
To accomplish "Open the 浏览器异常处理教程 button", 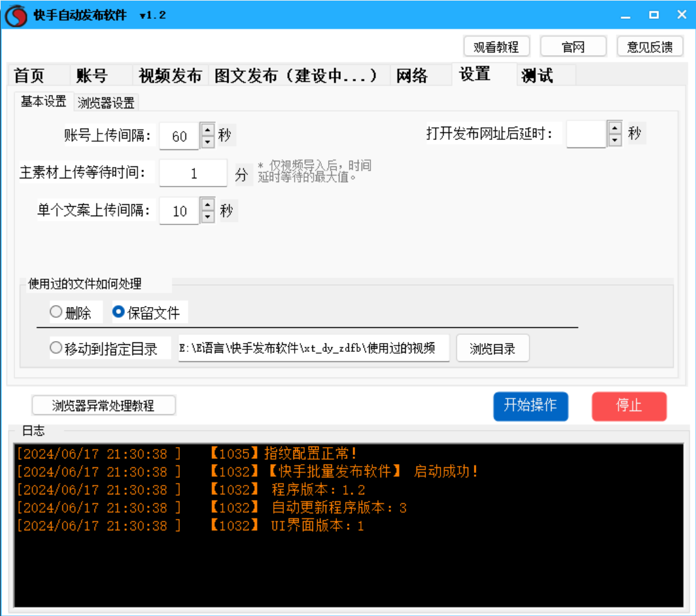I will click(x=104, y=405).
